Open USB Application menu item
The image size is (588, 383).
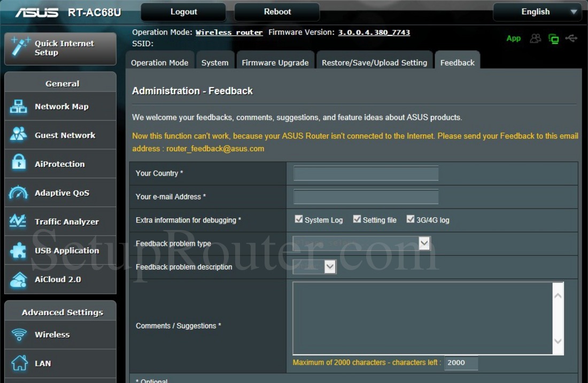(60, 250)
